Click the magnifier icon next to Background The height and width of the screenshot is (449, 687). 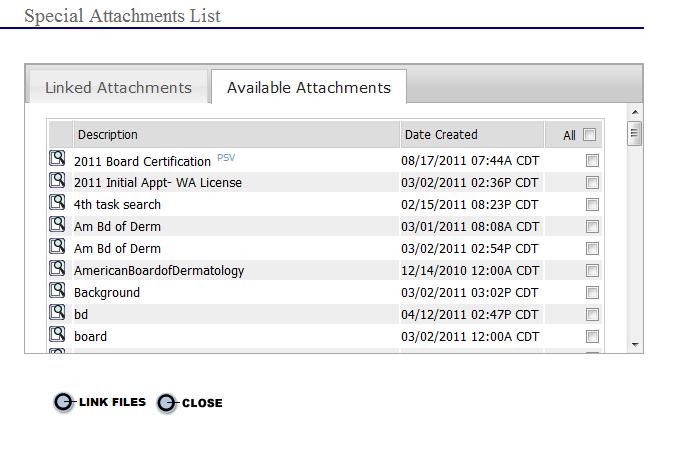pyautogui.click(x=58, y=291)
